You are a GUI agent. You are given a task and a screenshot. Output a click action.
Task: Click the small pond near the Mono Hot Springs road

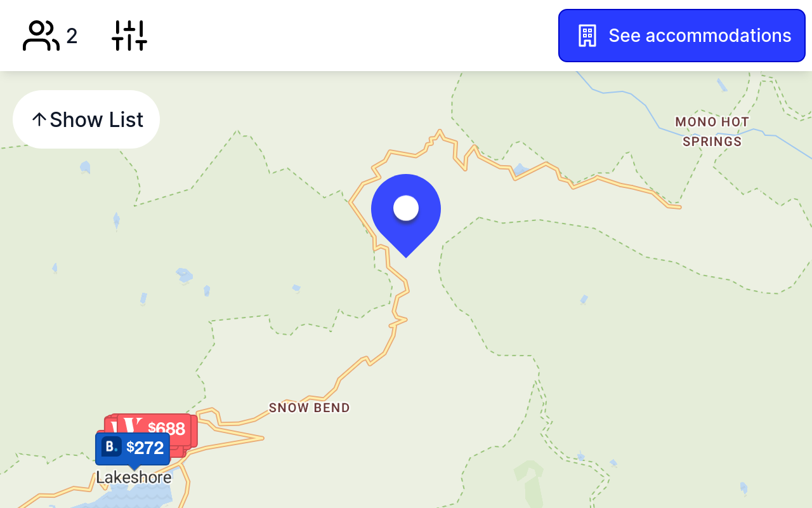[x=521, y=169]
